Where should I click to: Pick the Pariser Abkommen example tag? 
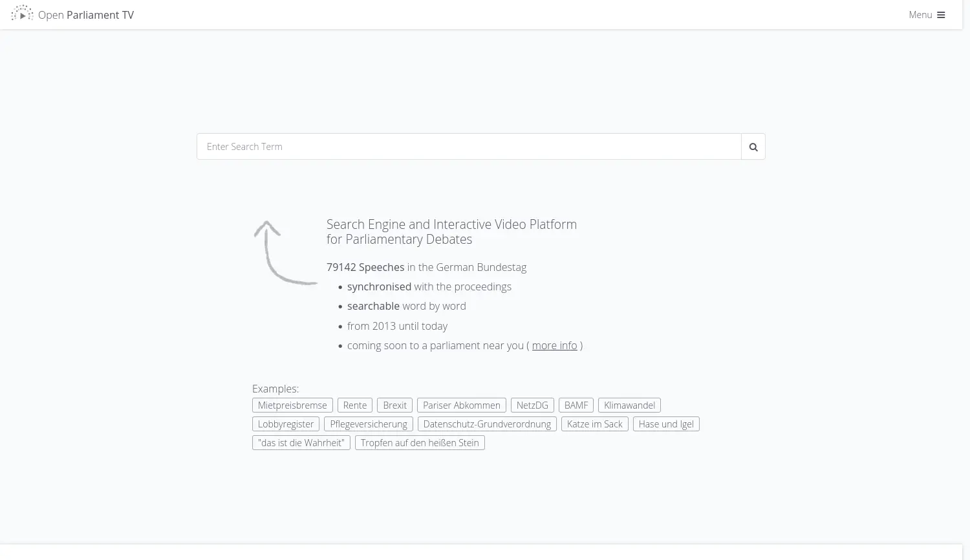click(462, 405)
